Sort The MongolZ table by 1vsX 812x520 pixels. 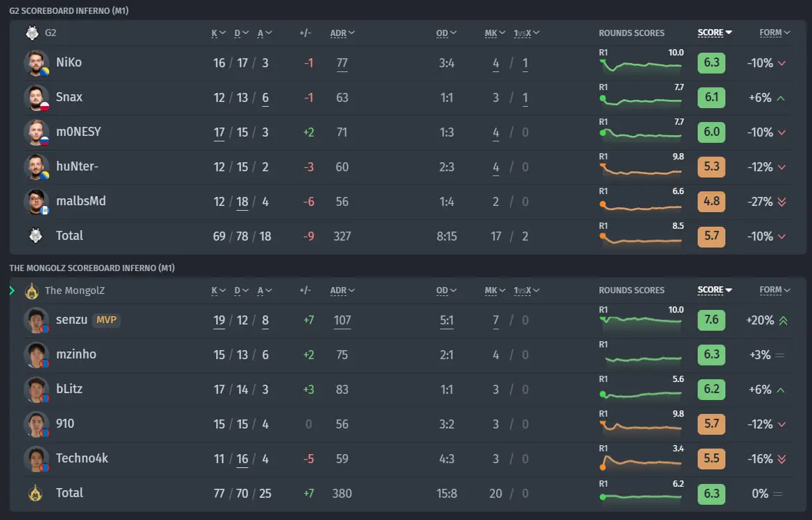[x=526, y=291]
